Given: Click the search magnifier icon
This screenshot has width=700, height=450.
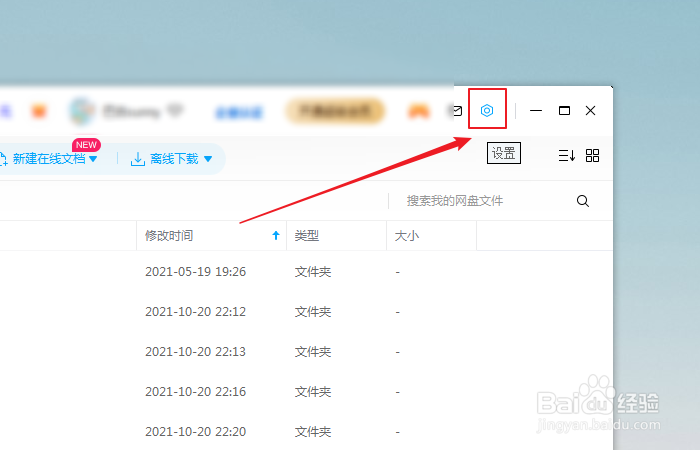Looking at the screenshot, I should pyautogui.click(x=583, y=201).
